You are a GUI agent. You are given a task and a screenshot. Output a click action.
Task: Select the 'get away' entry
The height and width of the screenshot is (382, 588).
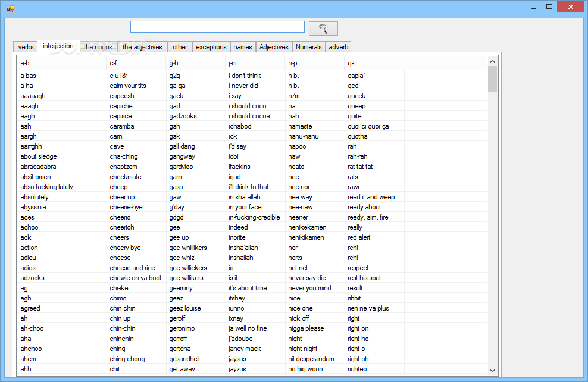[x=182, y=369]
